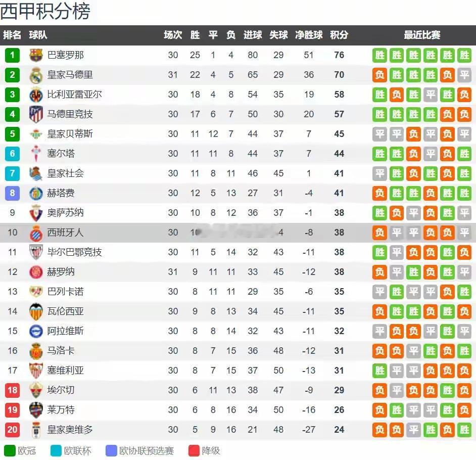
Task: Click the Valencia bat crest icon
Action: (36, 311)
